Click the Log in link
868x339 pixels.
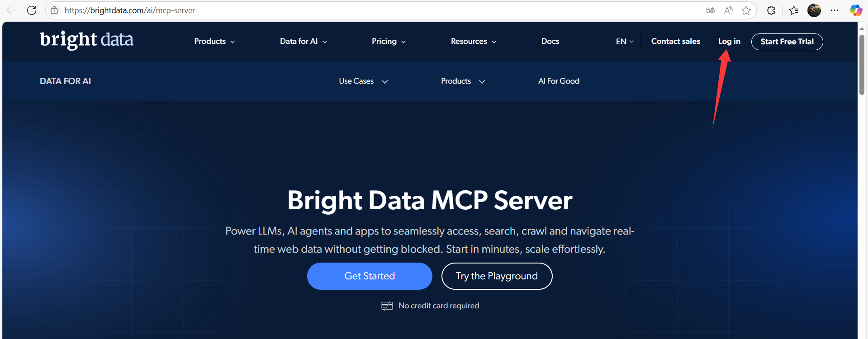pyautogui.click(x=729, y=42)
